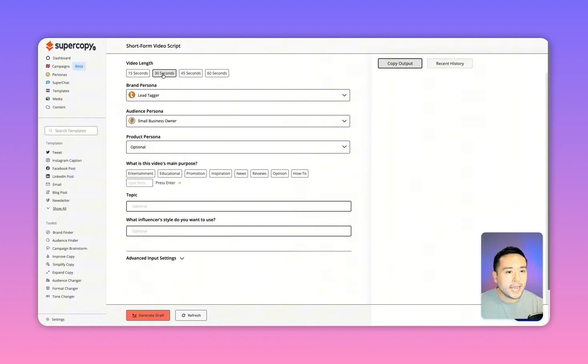
Task: Open the Brand Persona dropdown
Action: 238,95
